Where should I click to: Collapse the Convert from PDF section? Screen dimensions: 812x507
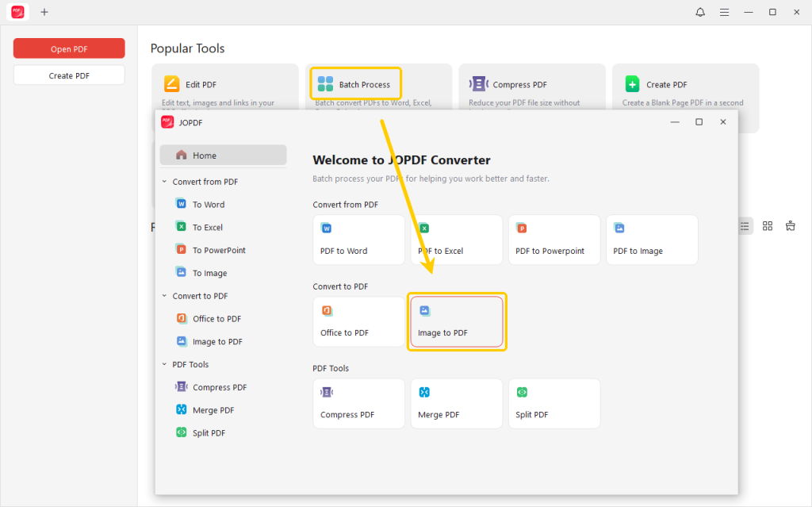(164, 182)
